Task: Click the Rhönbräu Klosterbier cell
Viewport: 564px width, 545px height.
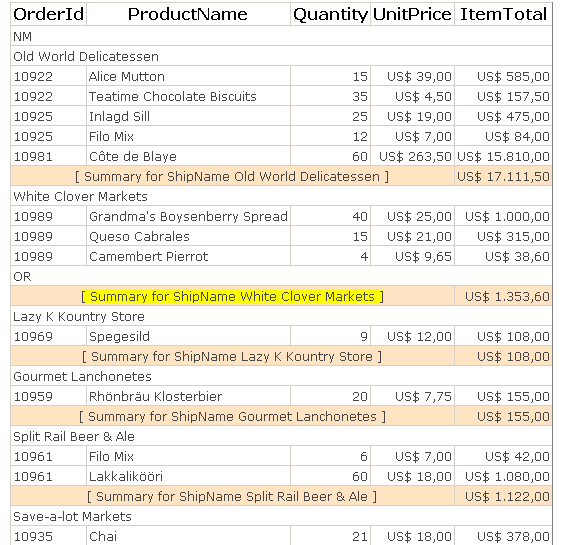Action: (188, 396)
